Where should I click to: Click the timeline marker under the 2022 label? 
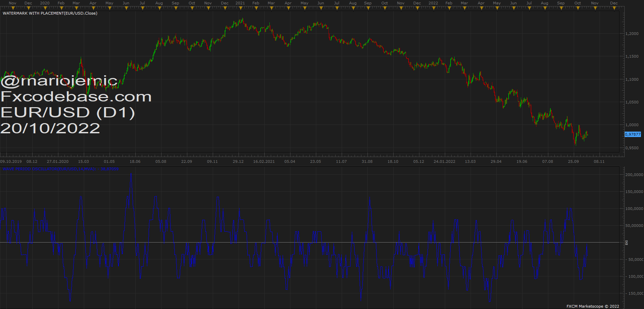pyautogui.click(x=434, y=8)
